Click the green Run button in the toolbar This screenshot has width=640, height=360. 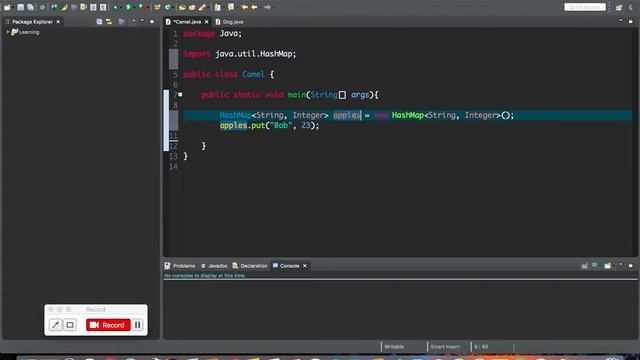(x=128, y=7)
